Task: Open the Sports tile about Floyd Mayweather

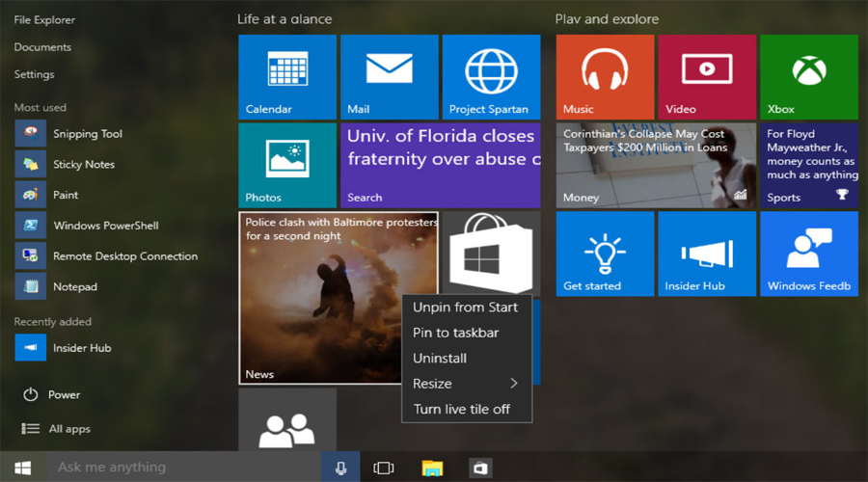Action: [809, 166]
